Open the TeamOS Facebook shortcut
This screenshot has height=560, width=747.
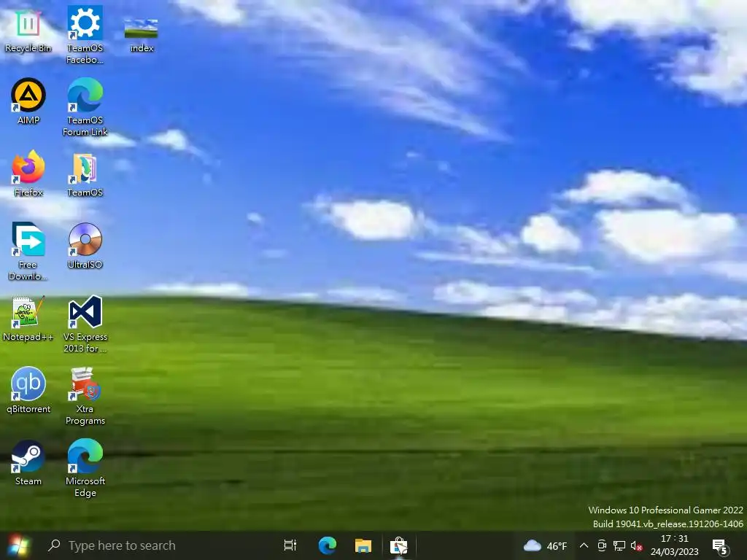[85, 34]
